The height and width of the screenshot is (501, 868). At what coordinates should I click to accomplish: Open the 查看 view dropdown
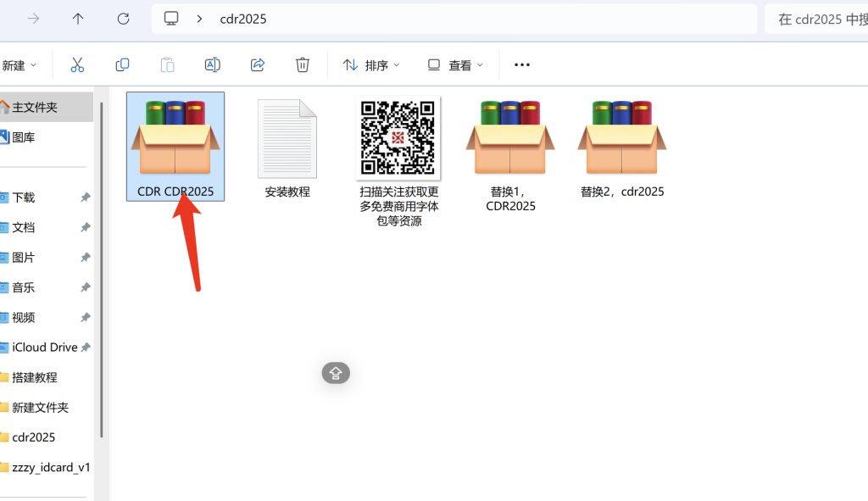[x=455, y=65]
